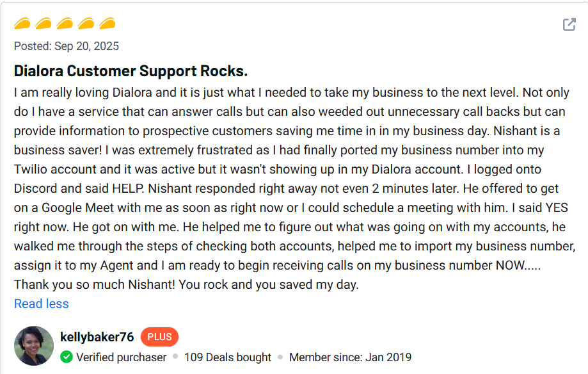Click the Posted Sep 20, 2025 date
588x374 pixels.
(67, 46)
